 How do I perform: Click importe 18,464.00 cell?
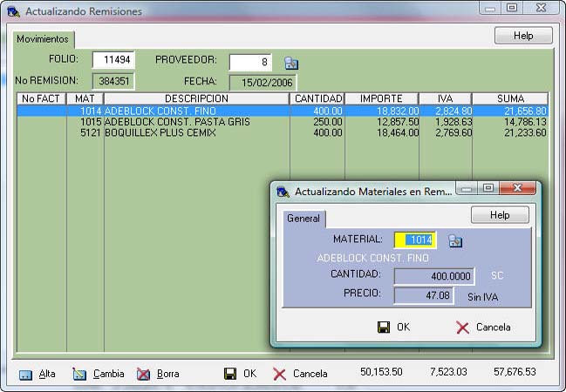click(398, 133)
